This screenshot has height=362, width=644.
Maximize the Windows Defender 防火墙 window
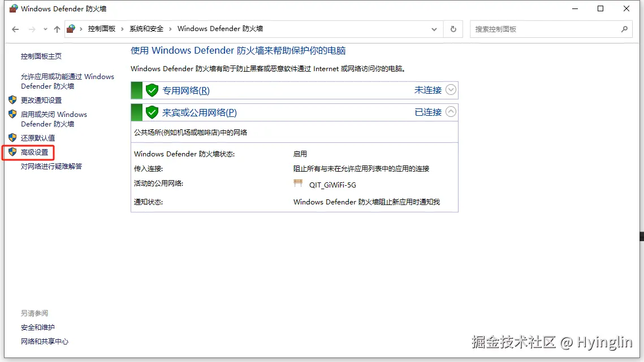tap(600, 8)
